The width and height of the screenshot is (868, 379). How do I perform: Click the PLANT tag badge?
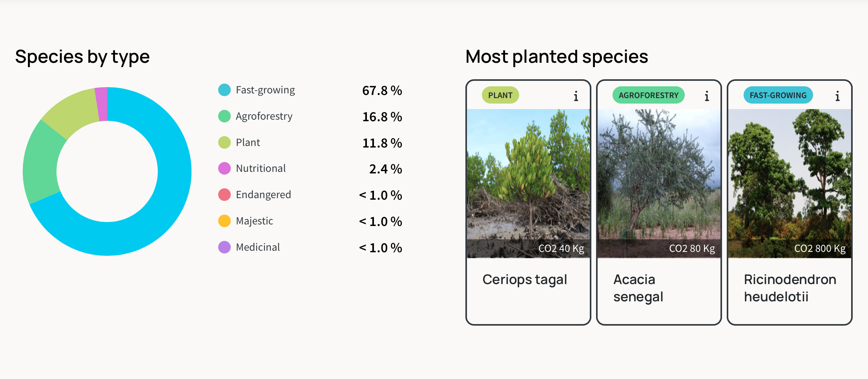pyautogui.click(x=500, y=95)
